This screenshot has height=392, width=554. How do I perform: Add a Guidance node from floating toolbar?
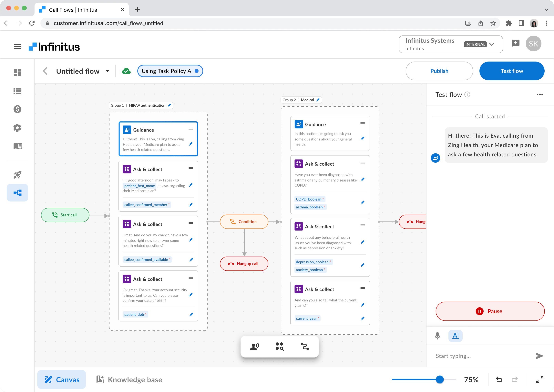click(254, 347)
